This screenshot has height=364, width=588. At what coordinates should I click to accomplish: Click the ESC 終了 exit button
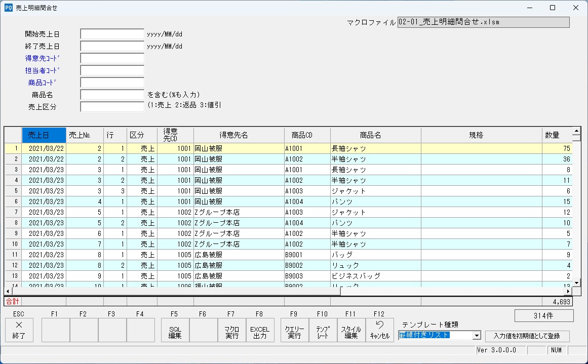(19, 330)
